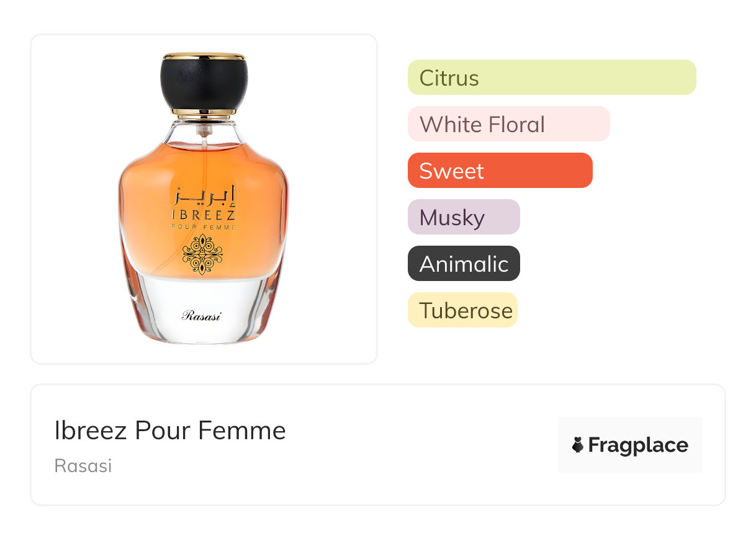Click the spray nozzle under the cap
Image resolution: width=756 pixels, height=536 pixels.
(202, 132)
